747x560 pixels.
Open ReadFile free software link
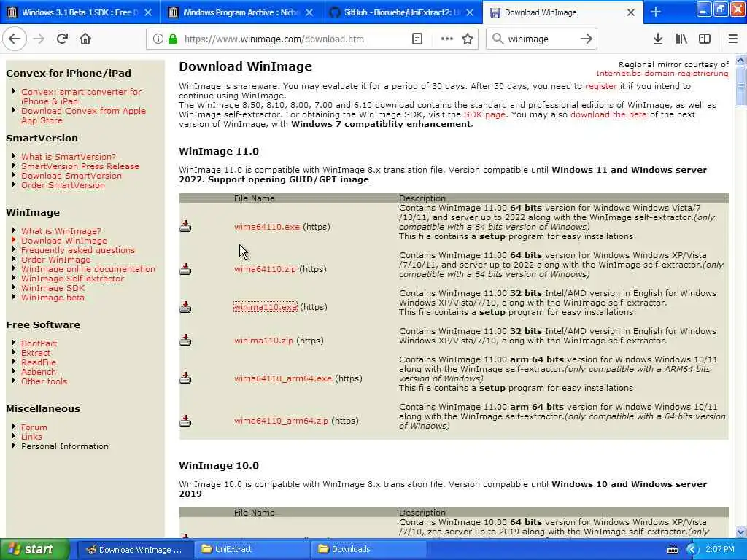(38, 362)
